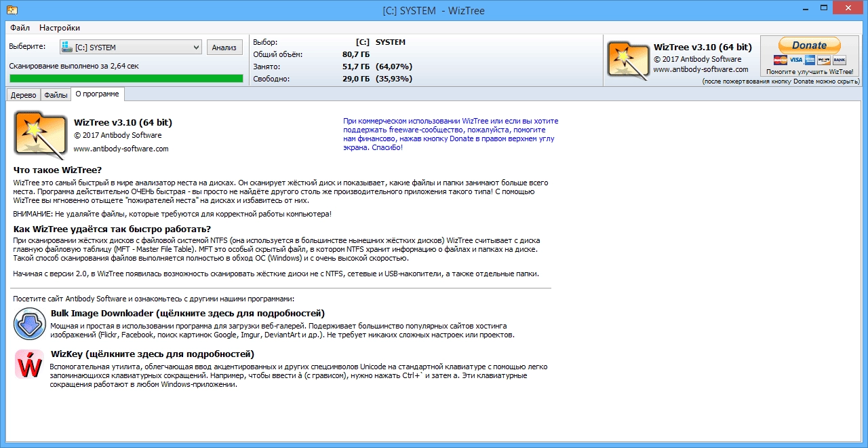Viewport: 868px width, 448px height.
Task: Click the '80,7 ГБ' total size value
Action: click(x=356, y=54)
